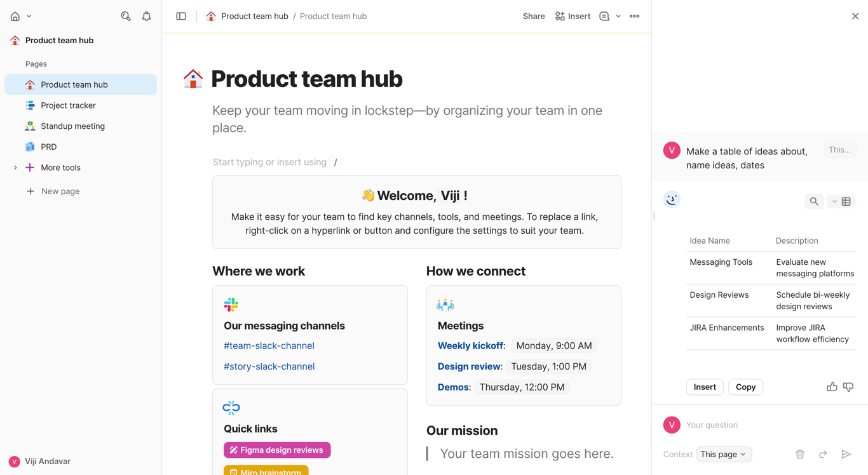Screen dimensions: 868x475
Task: Open the search icon in sidebar
Action: 126,17
